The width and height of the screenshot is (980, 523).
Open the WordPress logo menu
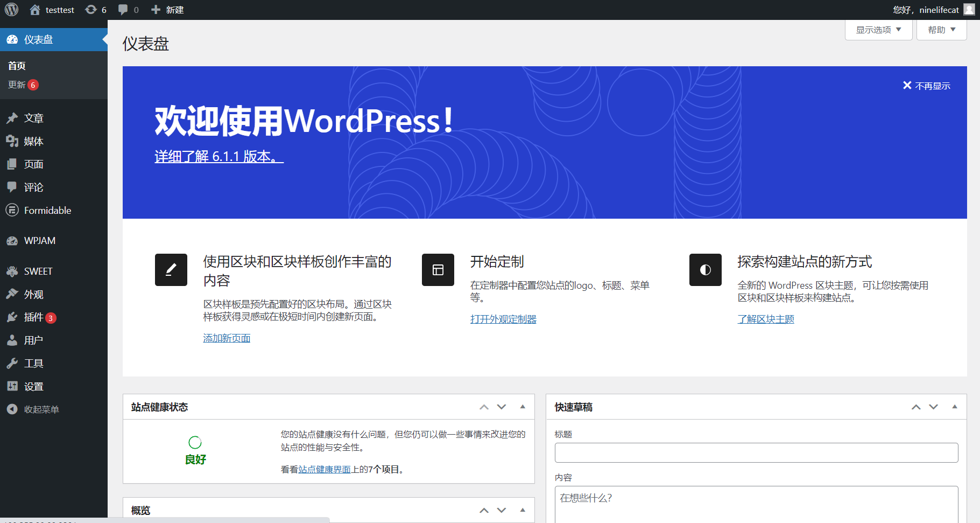pos(11,10)
